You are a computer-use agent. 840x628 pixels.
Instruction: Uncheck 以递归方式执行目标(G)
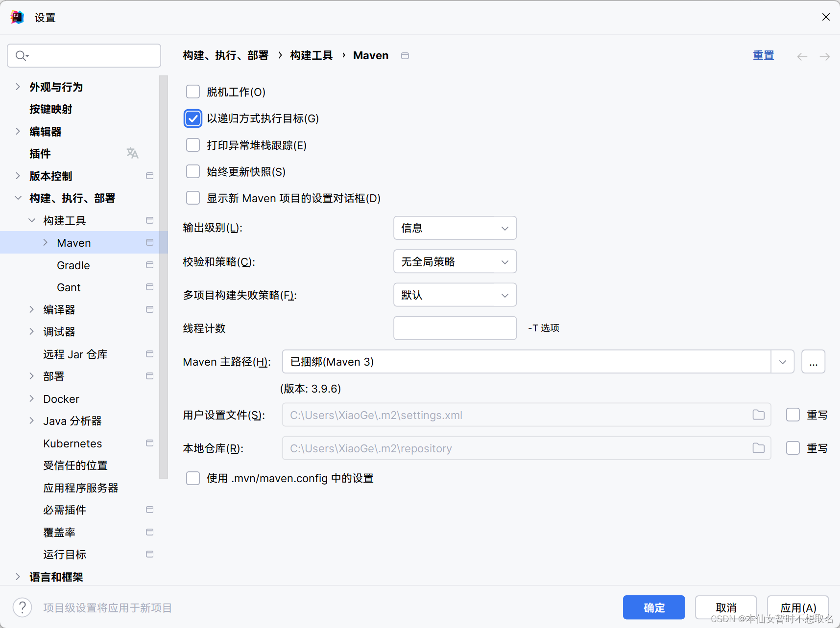(193, 118)
